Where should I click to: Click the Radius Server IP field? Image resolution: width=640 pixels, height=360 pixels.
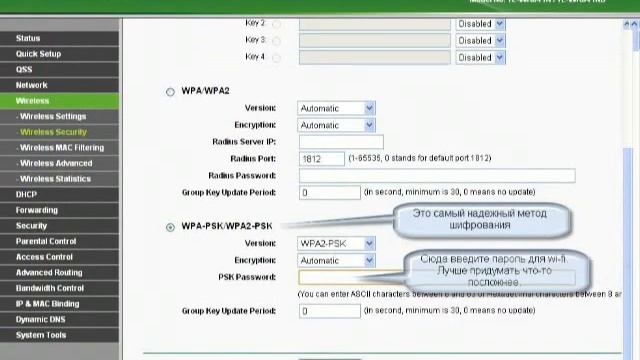[341, 142]
